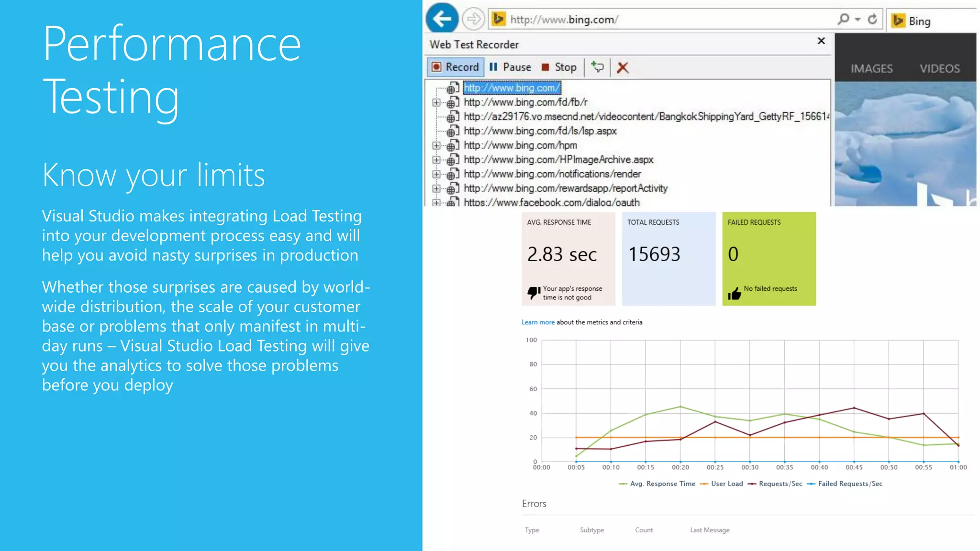The width and height of the screenshot is (980, 551).
Task: Click the request icon beside HPImageArchive.aspx
Action: tap(453, 160)
